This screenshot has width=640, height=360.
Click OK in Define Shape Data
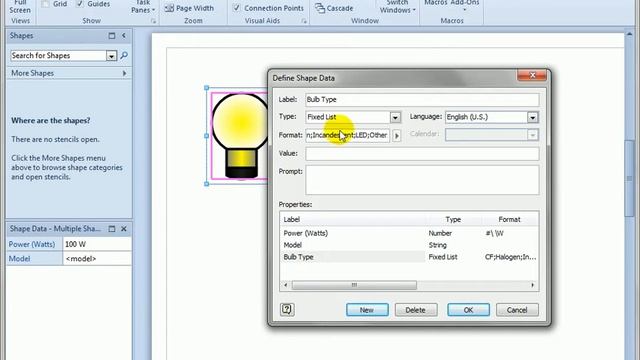468,310
